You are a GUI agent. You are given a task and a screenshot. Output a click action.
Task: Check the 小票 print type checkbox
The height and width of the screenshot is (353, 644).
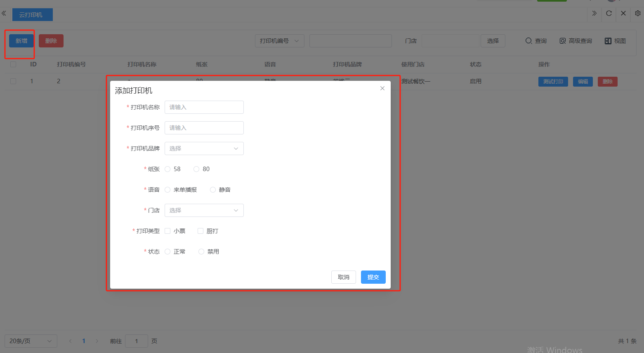pyautogui.click(x=167, y=231)
